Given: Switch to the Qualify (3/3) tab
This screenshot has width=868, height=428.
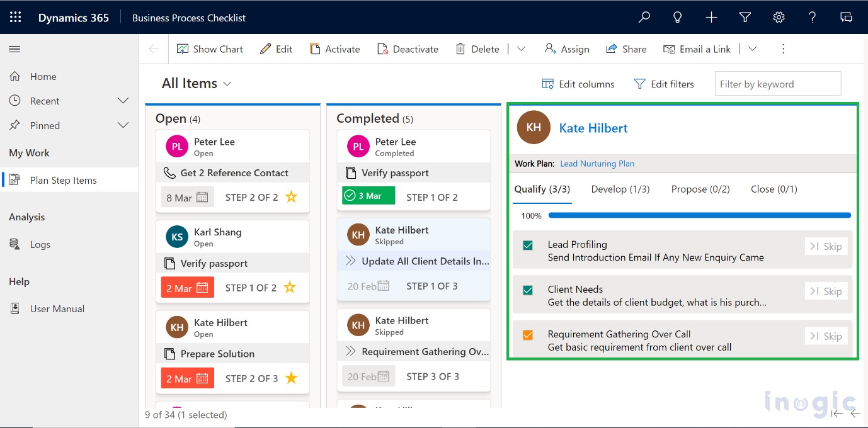Looking at the screenshot, I should [x=542, y=189].
